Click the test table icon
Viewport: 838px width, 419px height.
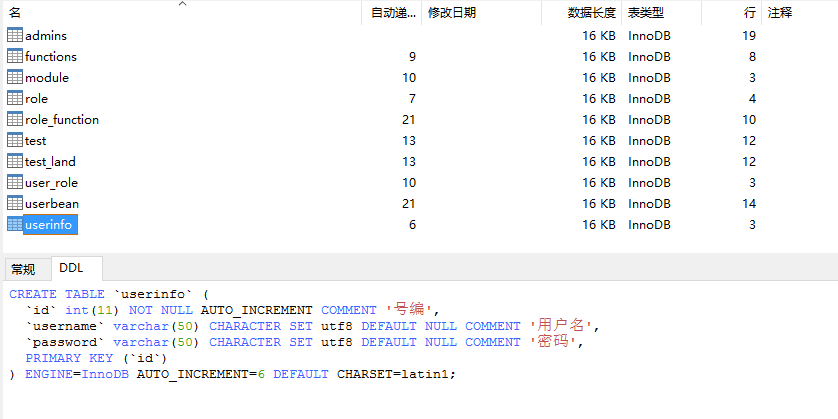point(14,140)
